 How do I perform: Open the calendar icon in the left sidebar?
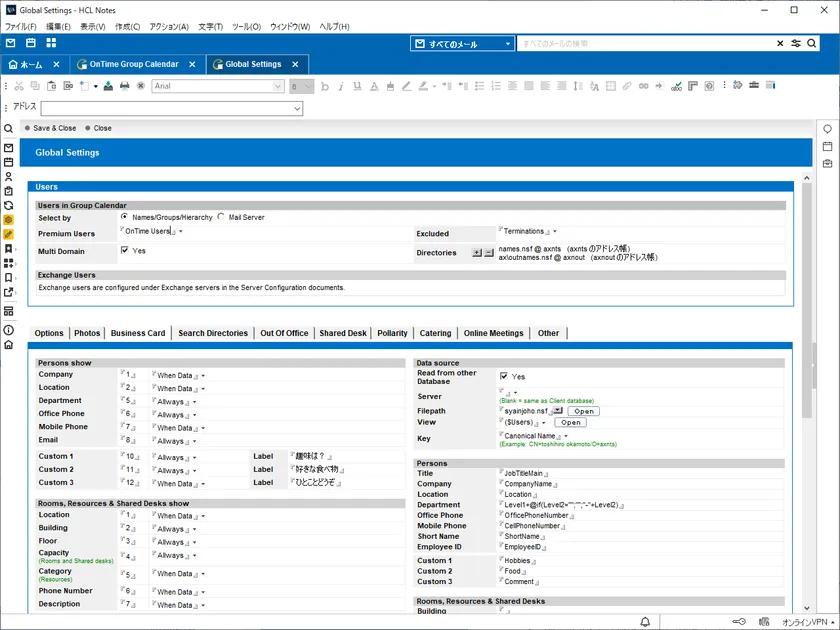(8, 162)
